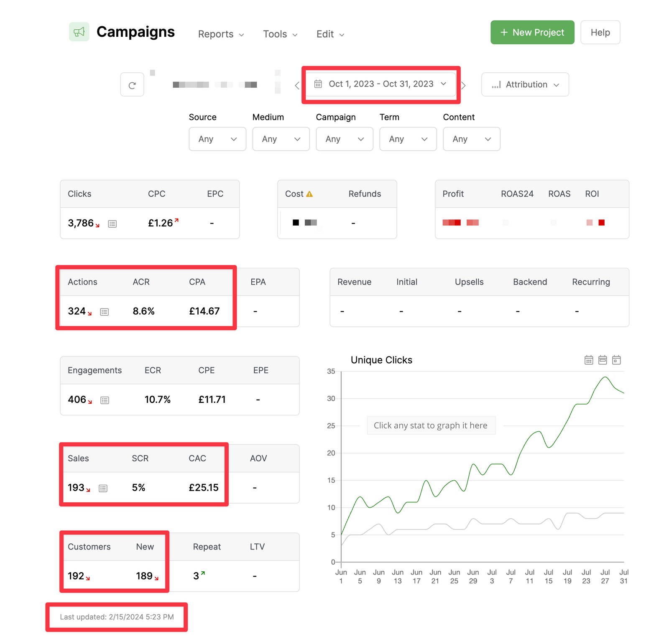This screenshot has height=644, width=669.
Task: Click the warning triangle next to Cost
Action: click(309, 194)
